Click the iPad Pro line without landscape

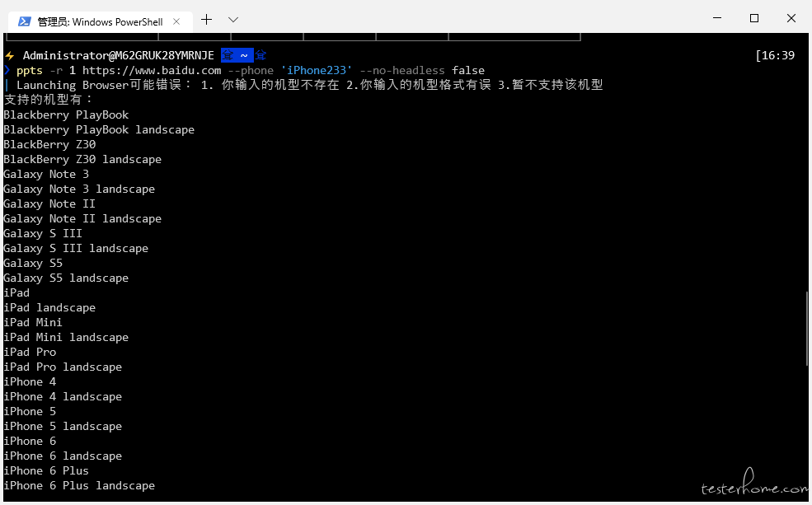30,353
